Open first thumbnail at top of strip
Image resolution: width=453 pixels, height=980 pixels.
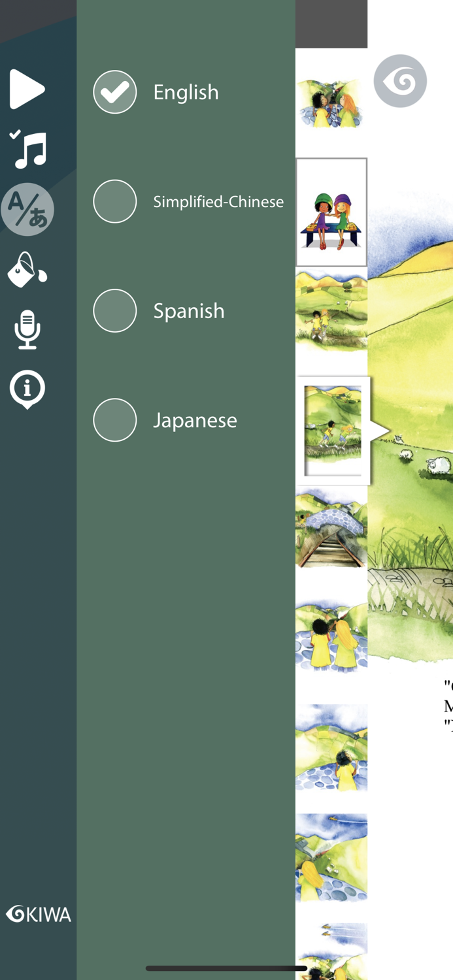tap(331, 103)
